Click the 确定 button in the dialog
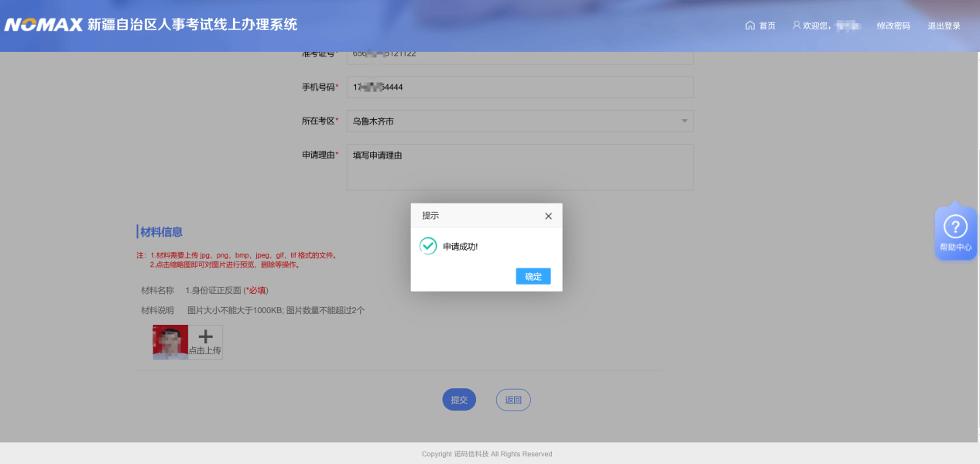980x464 pixels. tap(533, 276)
